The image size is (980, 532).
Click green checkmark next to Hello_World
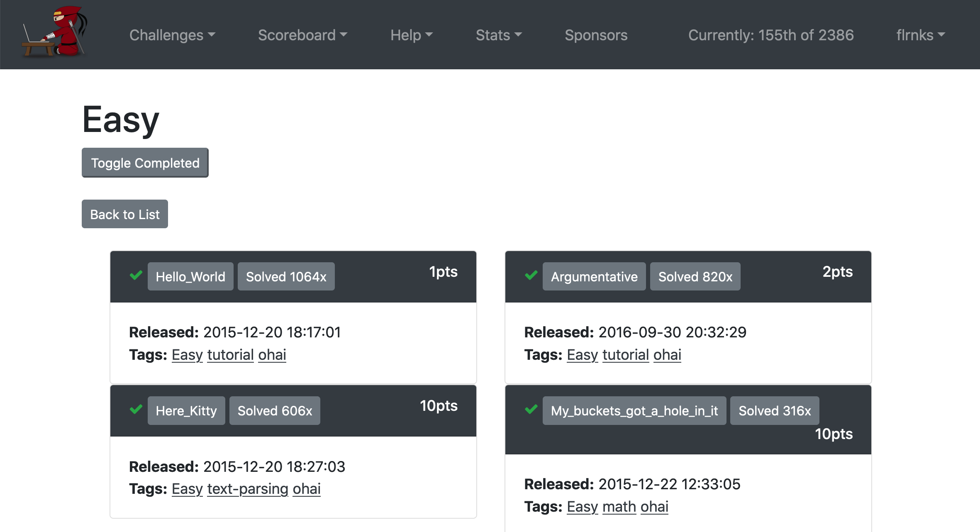[136, 275]
